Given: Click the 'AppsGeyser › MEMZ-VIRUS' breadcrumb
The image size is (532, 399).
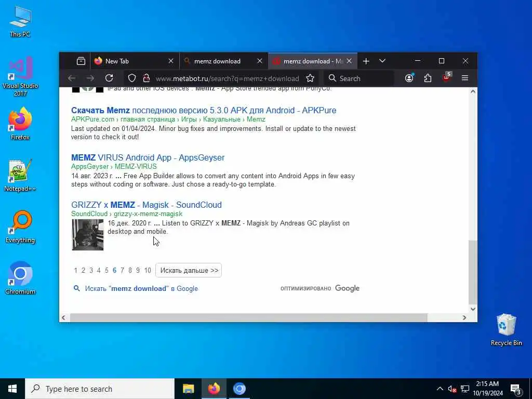Looking at the screenshot, I should [114, 166].
